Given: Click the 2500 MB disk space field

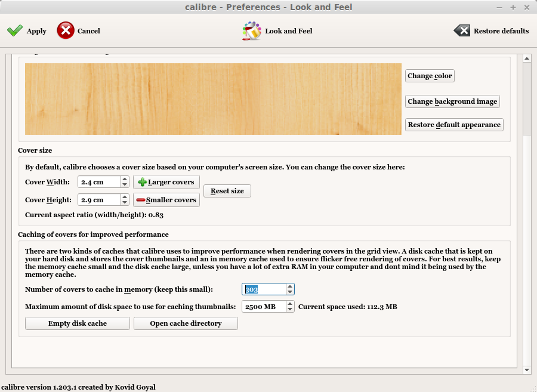Looking at the screenshot, I should coord(264,307).
